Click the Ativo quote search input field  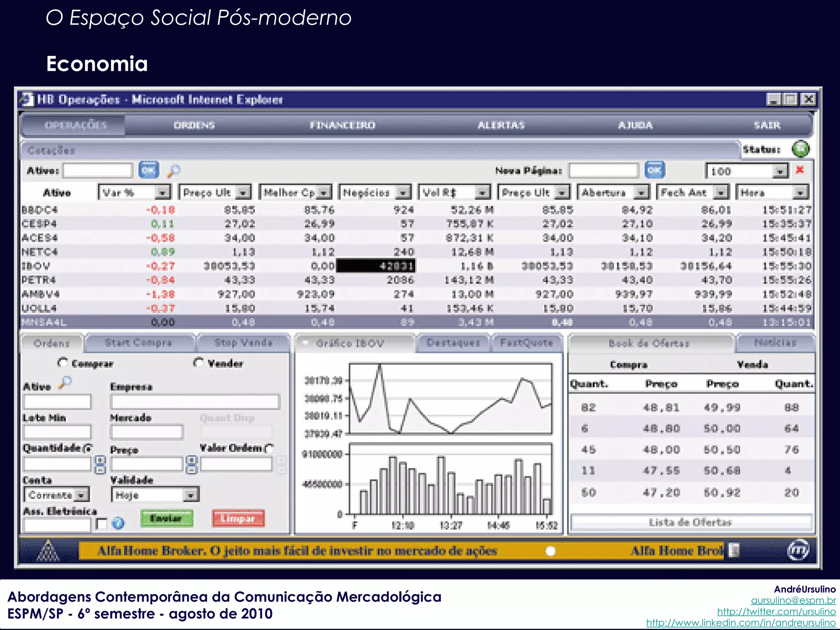[x=98, y=171]
